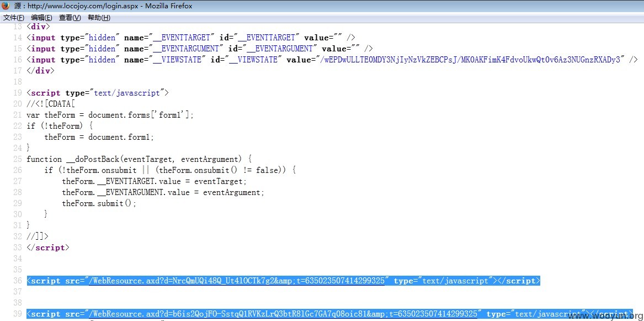Viewport: 644px width, 321px height.
Task: Click the function __doPostBack definition line
Action: click(x=139, y=160)
